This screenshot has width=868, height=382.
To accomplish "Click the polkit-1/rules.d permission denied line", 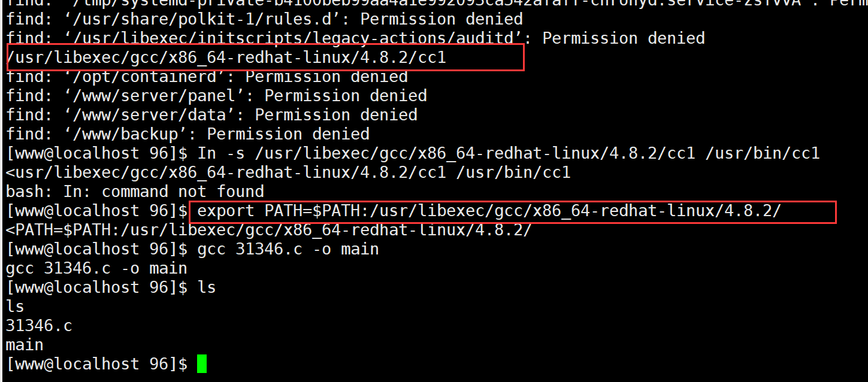I will point(264,19).
